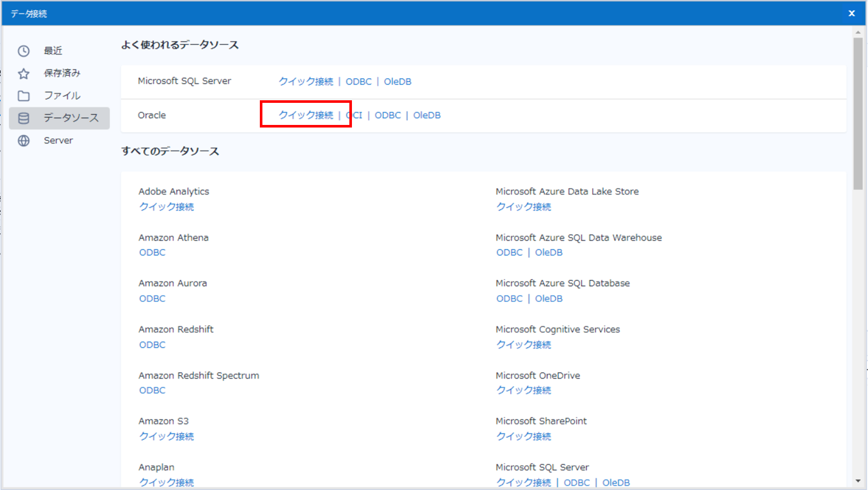Click the Microsoft Azure Data Lake Store name
The width and height of the screenshot is (868, 490).
[x=567, y=191]
